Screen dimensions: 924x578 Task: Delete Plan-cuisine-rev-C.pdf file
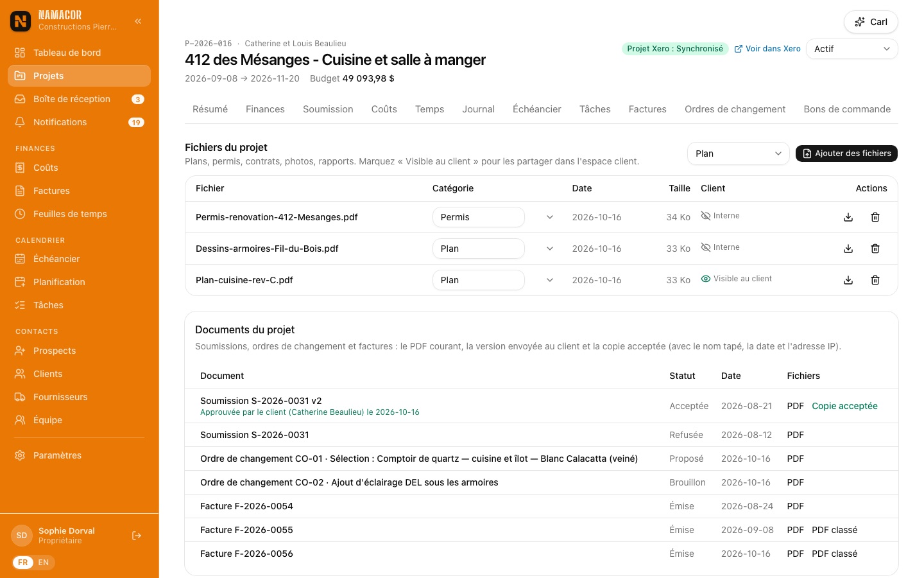(875, 280)
